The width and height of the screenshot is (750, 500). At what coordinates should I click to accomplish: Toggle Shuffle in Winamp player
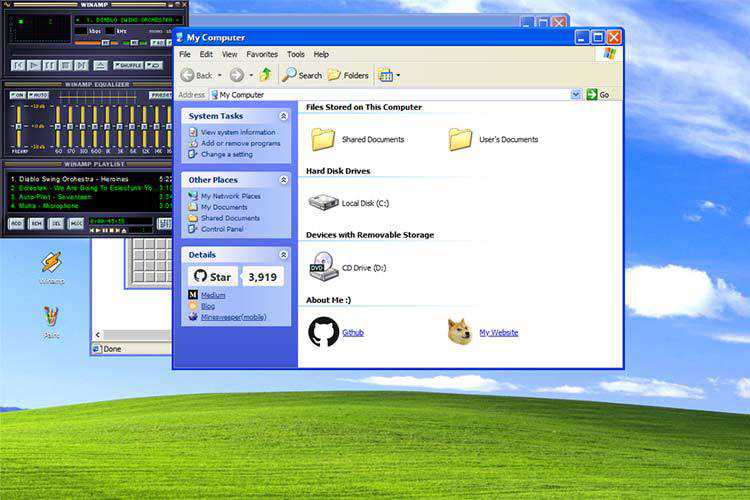[x=131, y=65]
